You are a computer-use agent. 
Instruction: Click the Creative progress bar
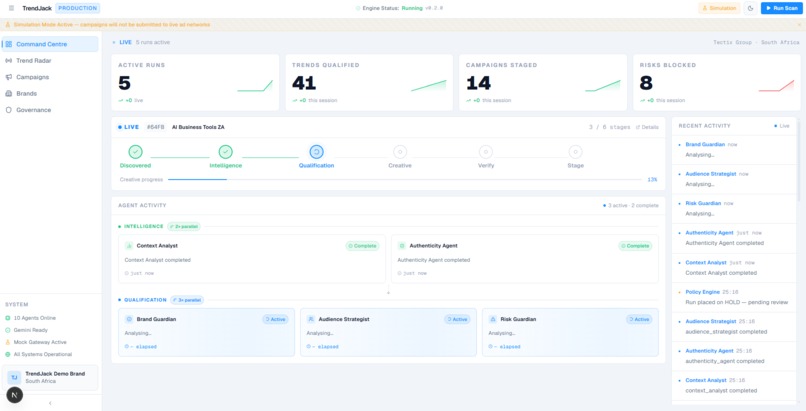pos(405,179)
